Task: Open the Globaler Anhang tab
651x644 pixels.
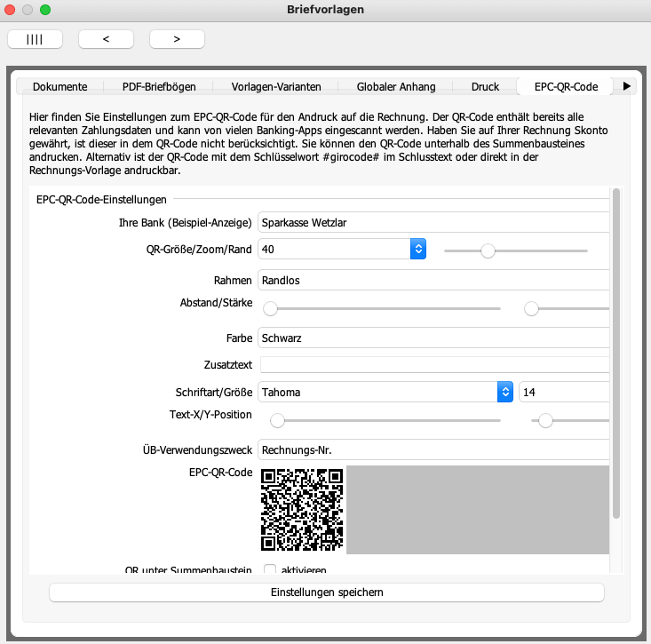Action: (396, 86)
